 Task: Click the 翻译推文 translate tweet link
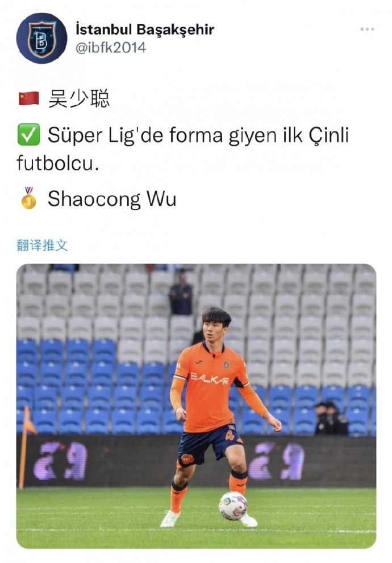42,245
